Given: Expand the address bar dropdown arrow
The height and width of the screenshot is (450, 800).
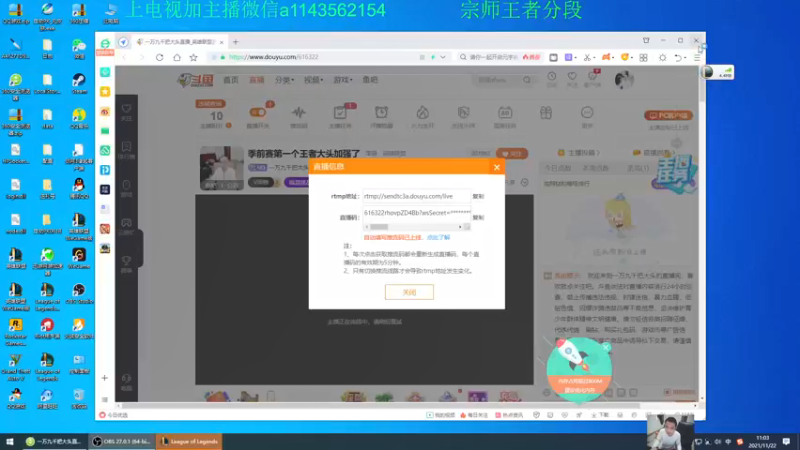Looking at the screenshot, I should coord(443,57).
